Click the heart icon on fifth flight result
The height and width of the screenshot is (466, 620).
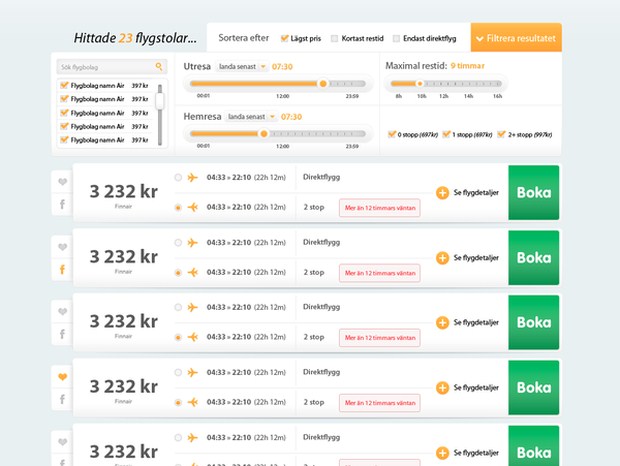pos(62,442)
